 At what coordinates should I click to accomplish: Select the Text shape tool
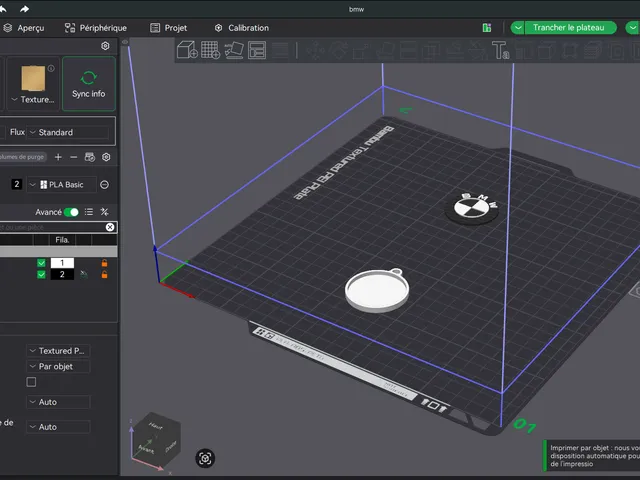pos(500,50)
